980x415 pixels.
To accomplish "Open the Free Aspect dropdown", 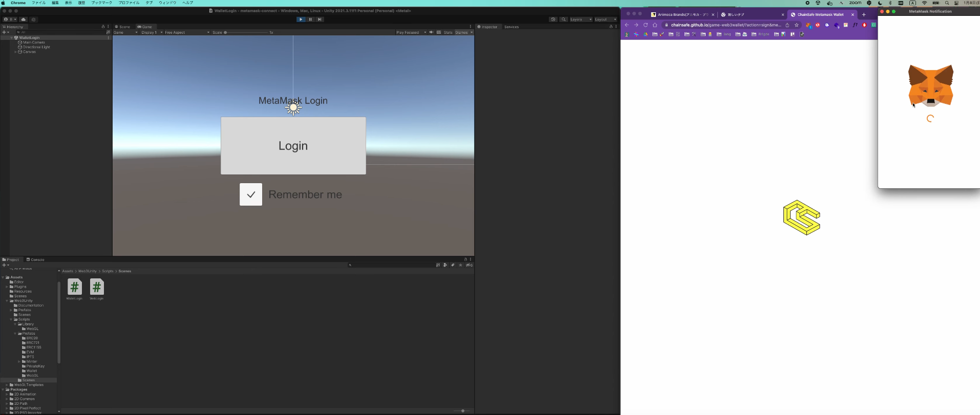I will point(187,32).
